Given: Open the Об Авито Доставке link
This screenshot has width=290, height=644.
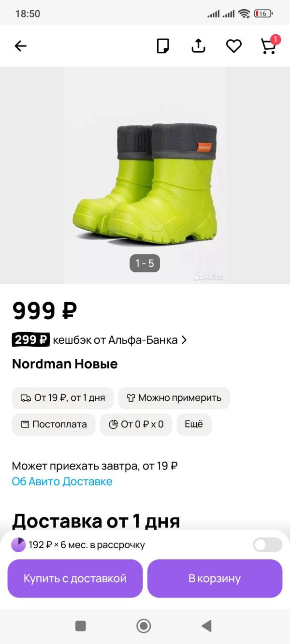Looking at the screenshot, I should tap(62, 482).
